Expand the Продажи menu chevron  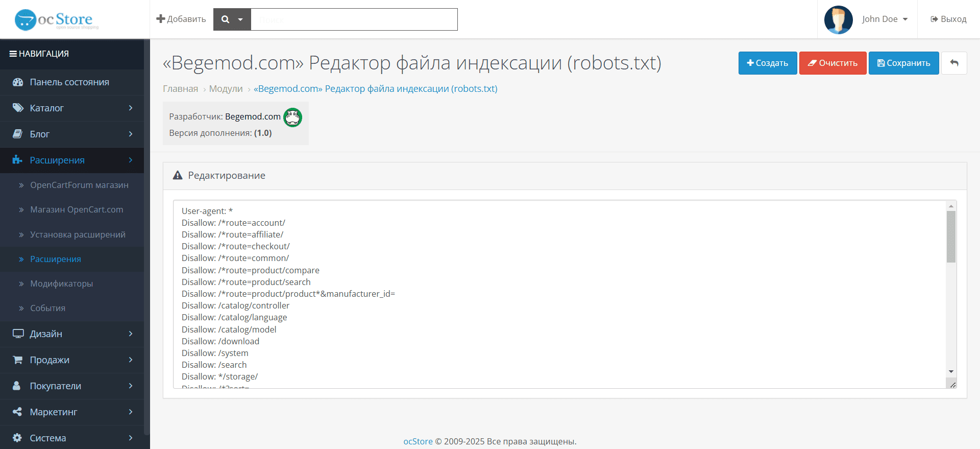(x=131, y=360)
